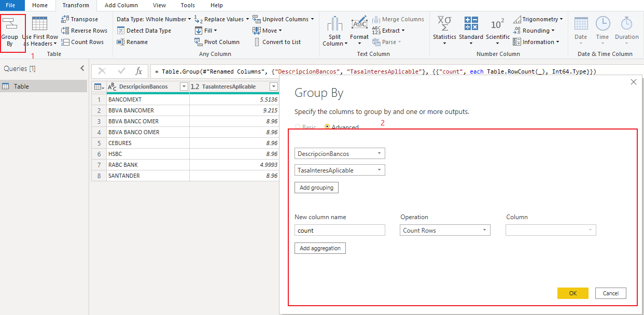Screen dimensions: 644x315
Task: Select the BANCOMEXT cell
Action: [148, 99]
